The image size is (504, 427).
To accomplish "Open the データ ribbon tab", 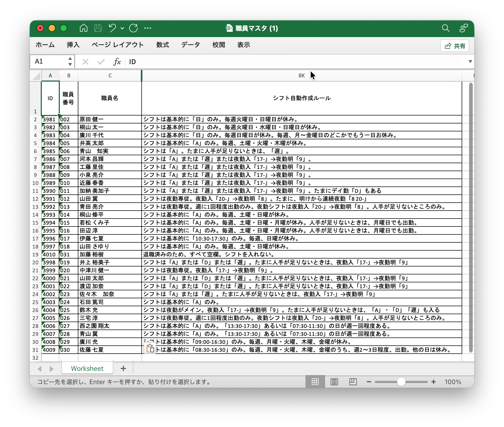I will [x=190, y=45].
